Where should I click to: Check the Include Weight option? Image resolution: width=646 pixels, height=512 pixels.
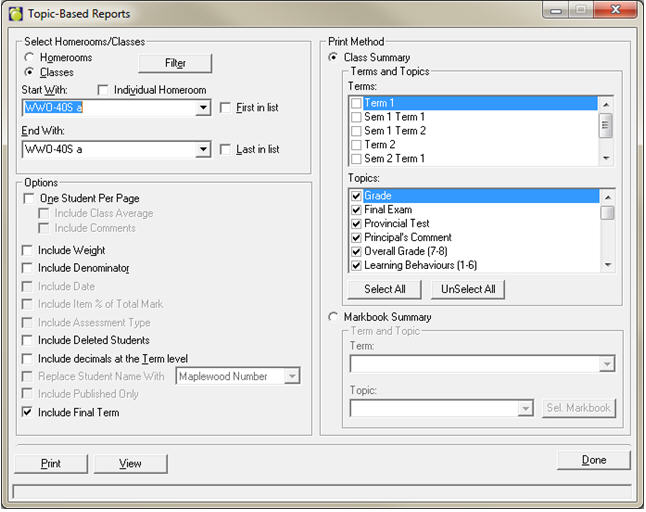[x=29, y=251]
